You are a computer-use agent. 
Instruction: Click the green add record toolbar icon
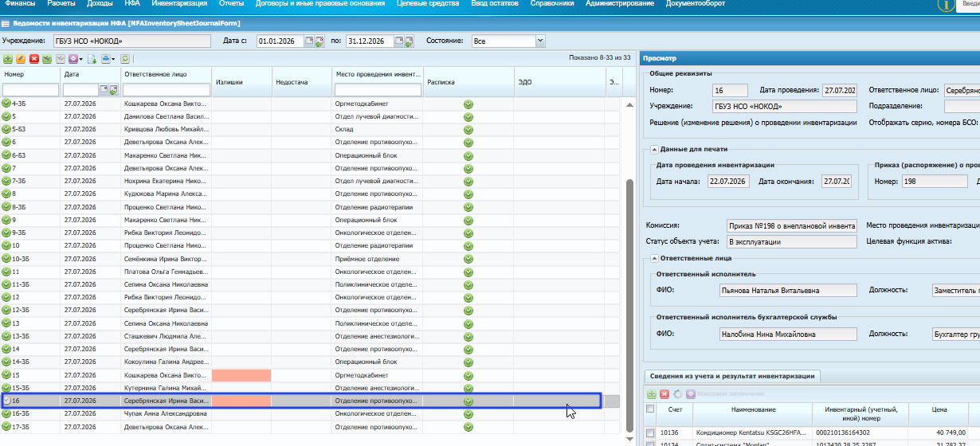coord(8,59)
